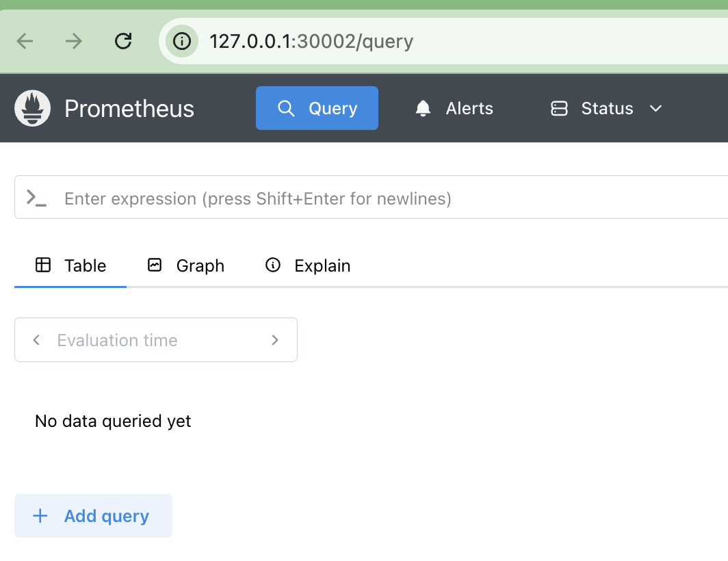This screenshot has height=561, width=728.
Task: Click the URL 127.0.0.1:30002/query in address bar
Action: [x=311, y=41]
